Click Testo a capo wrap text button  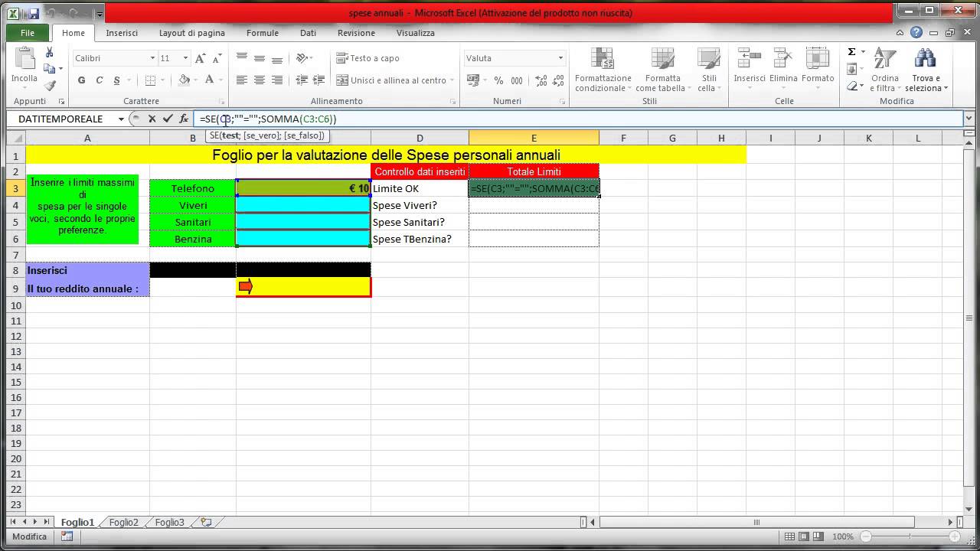coord(368,58)
